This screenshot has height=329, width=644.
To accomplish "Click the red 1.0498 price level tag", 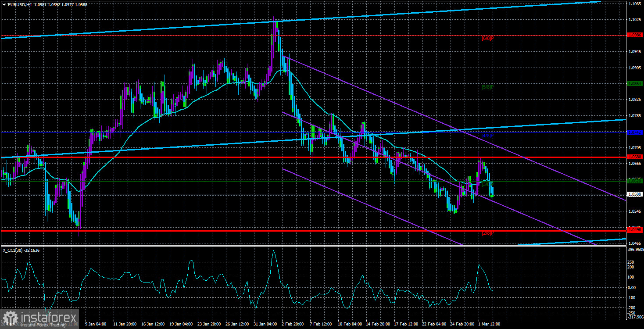I will coord(634,229).
